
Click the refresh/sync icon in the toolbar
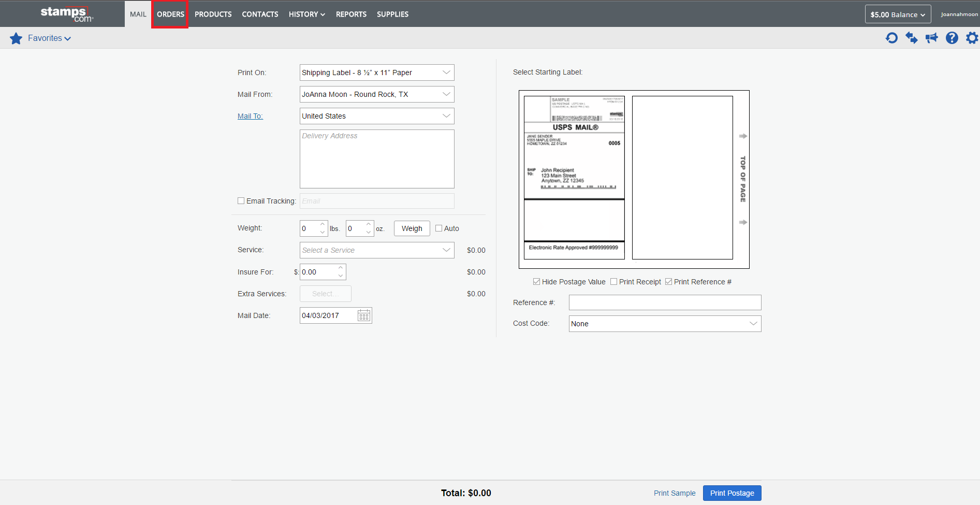pos(891,38)
